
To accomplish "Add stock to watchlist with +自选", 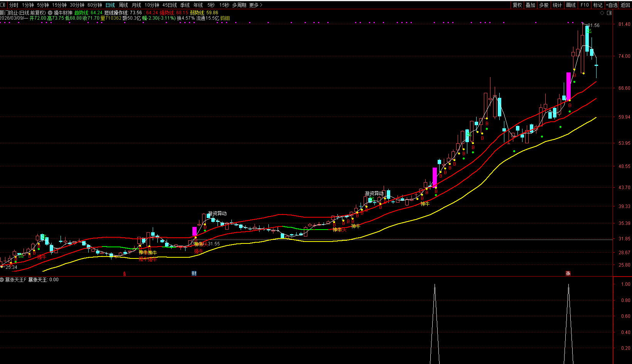I will (612, 5).
